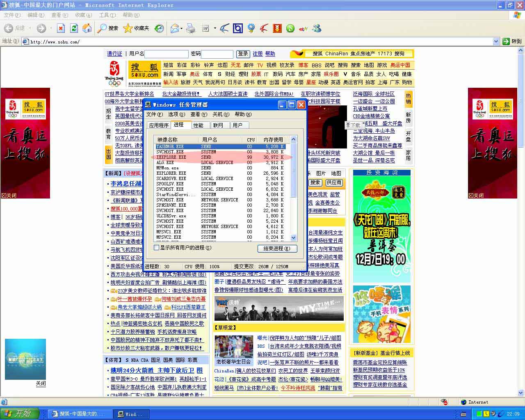Click the 转到 Go button
The height and width of the screenshot is (420, 525).
coord(512,41)
